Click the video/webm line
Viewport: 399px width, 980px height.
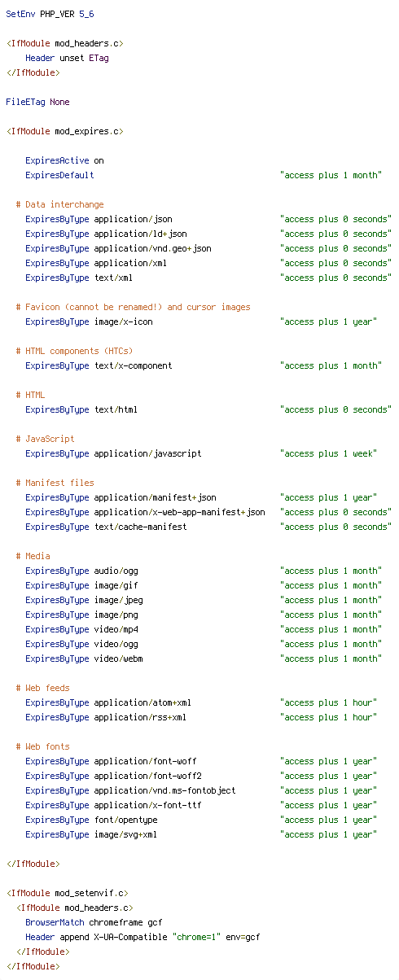click(x=204, y=659)
